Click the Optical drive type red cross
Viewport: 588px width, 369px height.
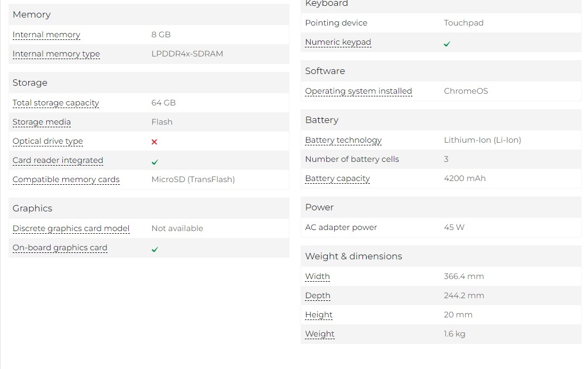[154, 142]
